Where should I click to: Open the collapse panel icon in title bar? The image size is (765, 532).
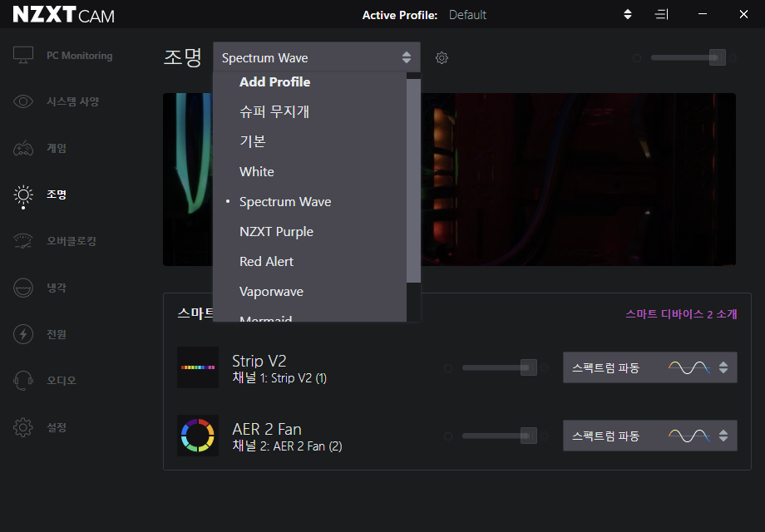coord(661,15)
